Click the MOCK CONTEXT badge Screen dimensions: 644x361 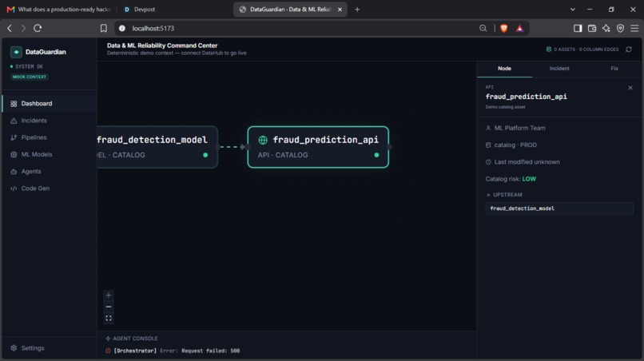[30, 77]
